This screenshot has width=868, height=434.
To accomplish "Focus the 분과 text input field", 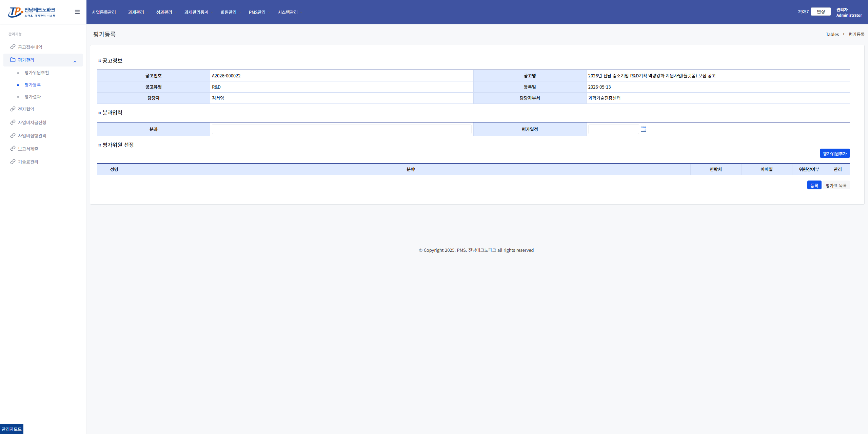I will (342, 129).
